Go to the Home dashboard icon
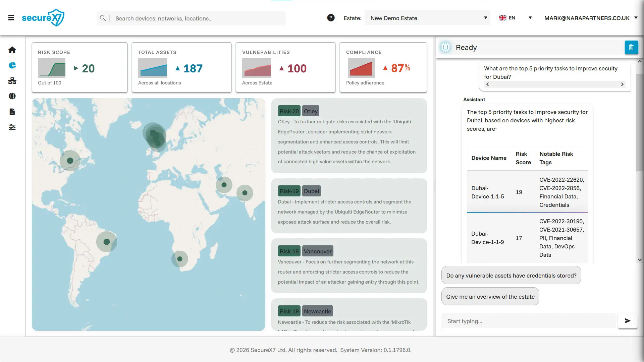644x362 pixels. point(12,50)
